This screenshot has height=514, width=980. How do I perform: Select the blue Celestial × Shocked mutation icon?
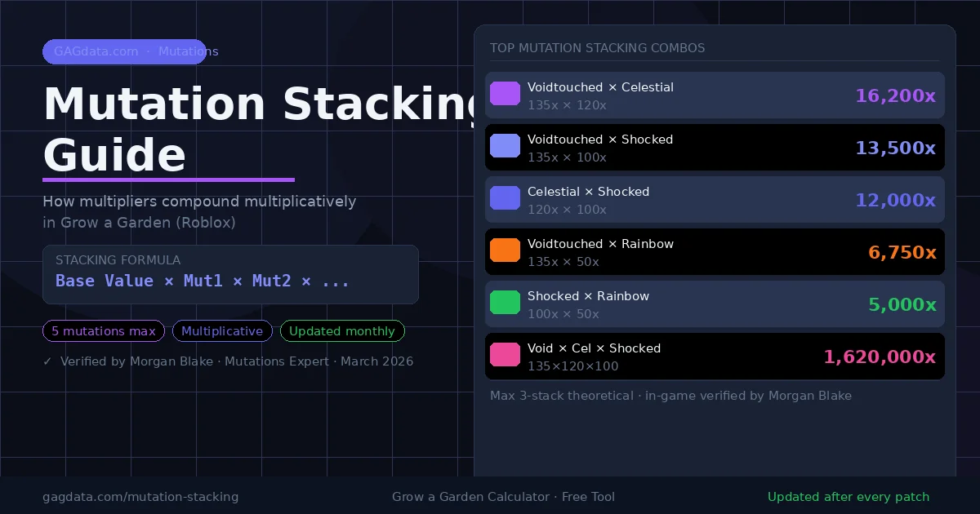(x=505, y=198)
